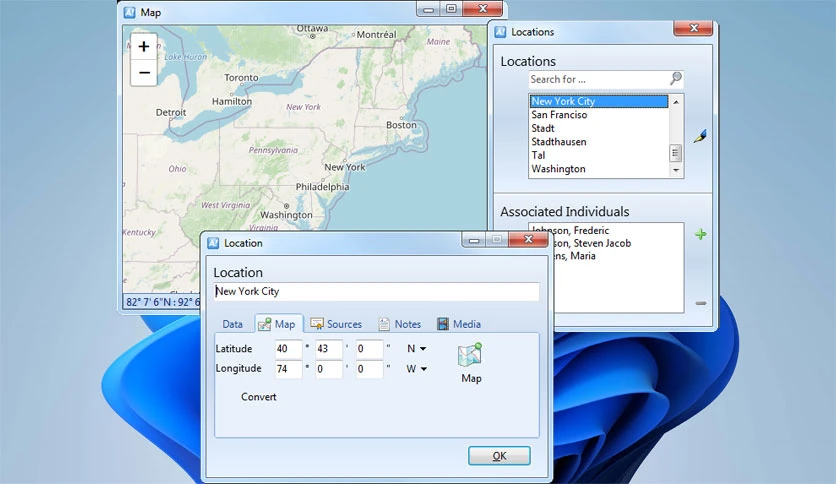Image resolution: width=836 pixels, height=484 pixels.
Task: Open the latitude N direction dropdown
Action: (x=417, y=349)
